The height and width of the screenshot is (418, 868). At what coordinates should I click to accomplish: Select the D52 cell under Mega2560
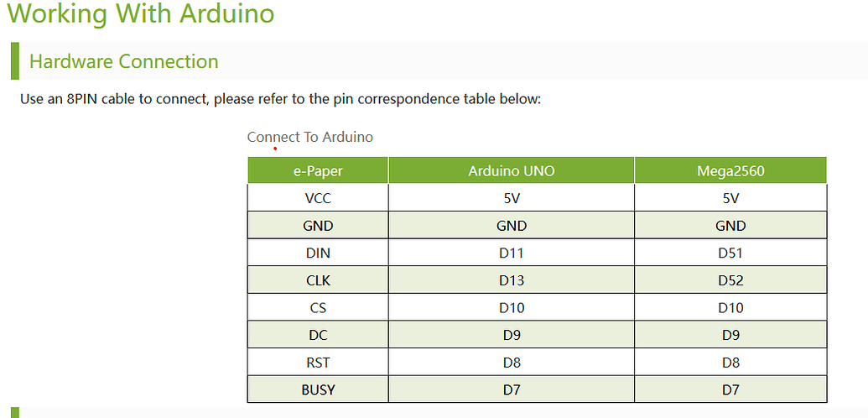tap(730, 280)
